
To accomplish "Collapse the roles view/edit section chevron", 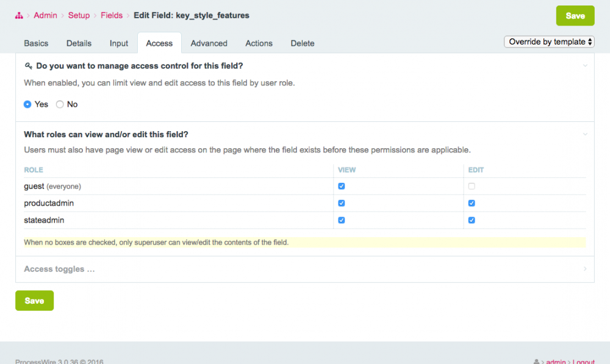I will point(585,134).
